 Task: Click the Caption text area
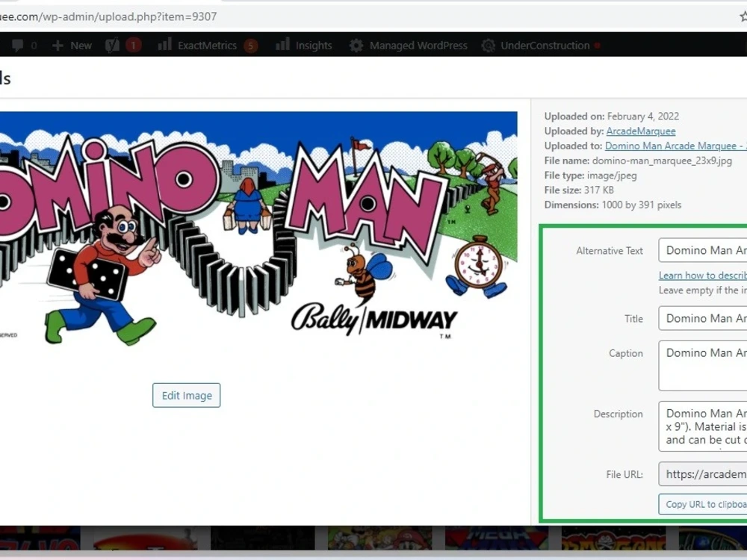coord(703,366)
